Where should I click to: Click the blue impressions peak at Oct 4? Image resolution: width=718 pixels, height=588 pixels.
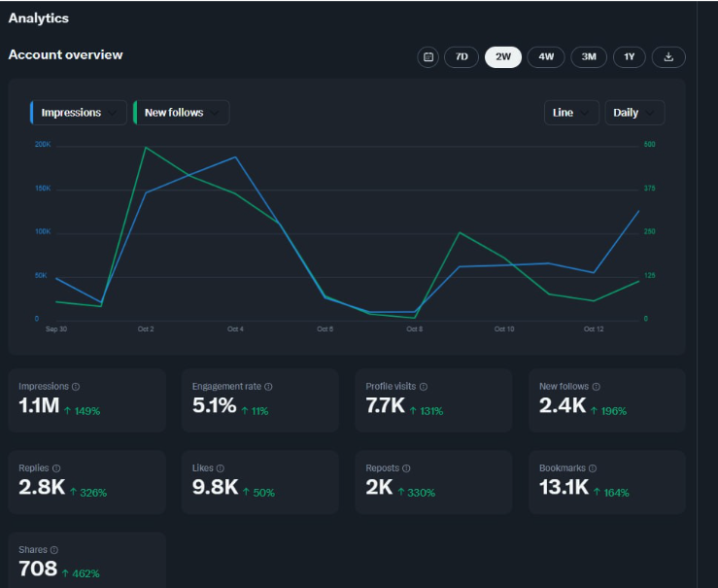click(235, 157)
